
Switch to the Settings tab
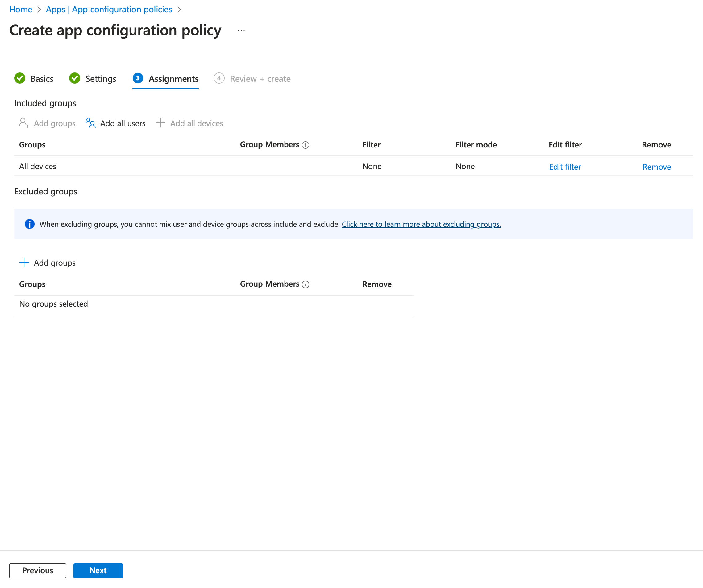(100, 79)
